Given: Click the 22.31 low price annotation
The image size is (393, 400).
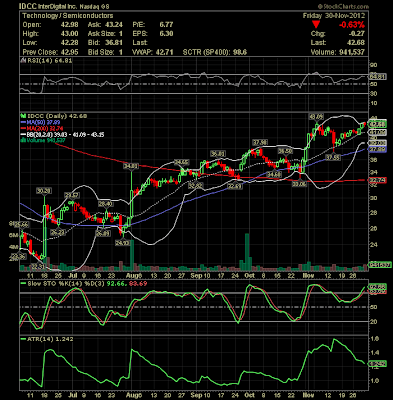Looking at the screenshot, I should (38, 266).
